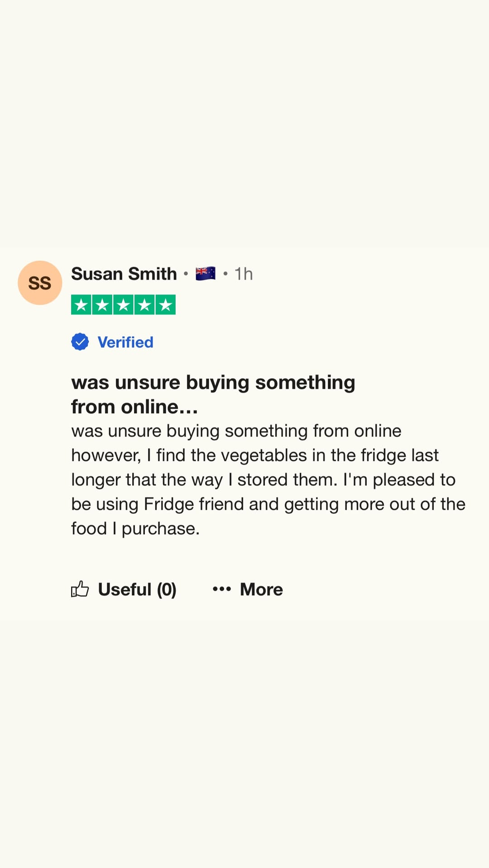Screen dimensions: 489x868
Task: Click the thumbs-up Useful icon
Action: point(80,589)
